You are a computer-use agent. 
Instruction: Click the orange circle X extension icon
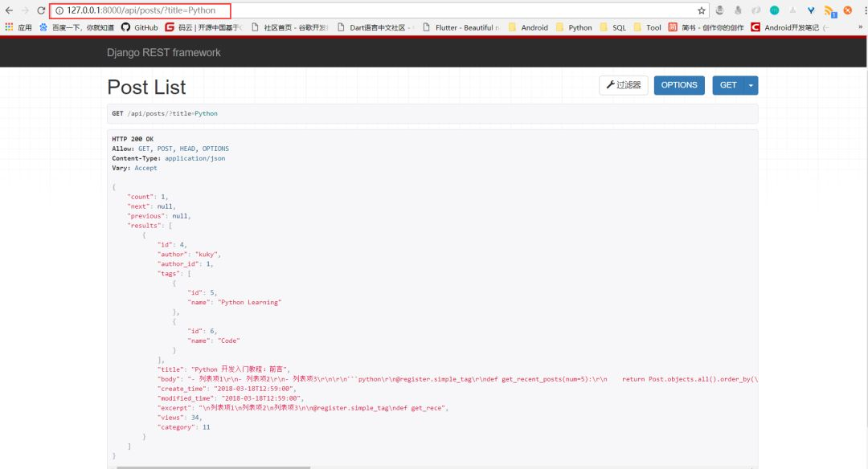click(848, 10)
